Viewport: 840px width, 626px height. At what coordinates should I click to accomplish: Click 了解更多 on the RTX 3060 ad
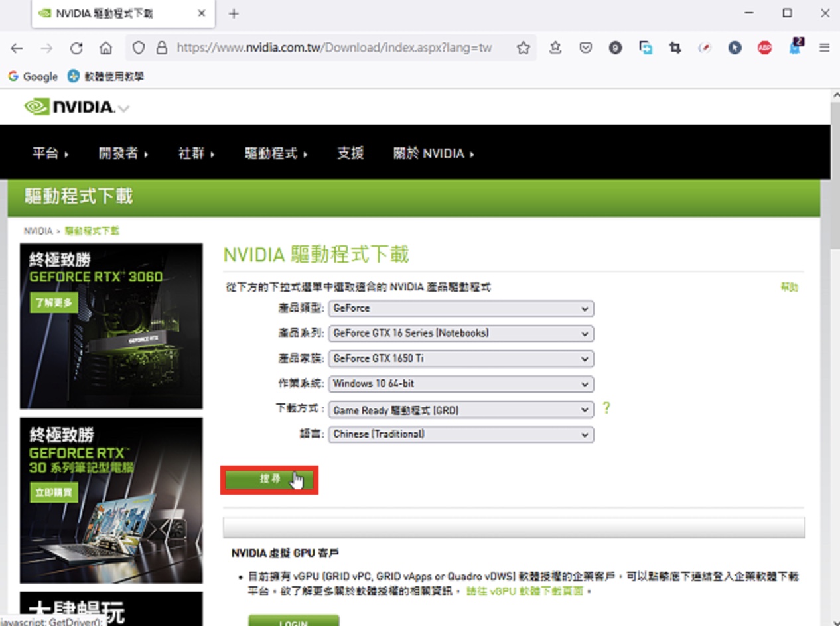pyautogui.click(x=54, y=303)
